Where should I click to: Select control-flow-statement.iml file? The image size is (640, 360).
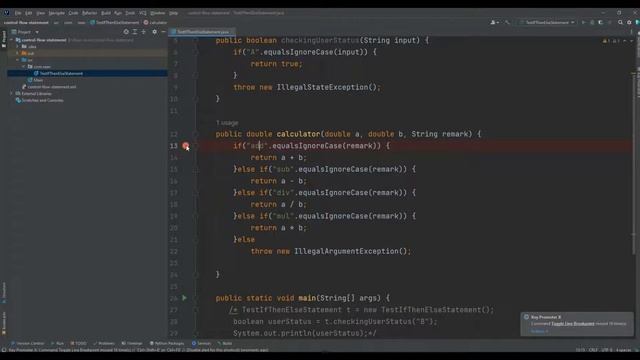pos(51,87)
